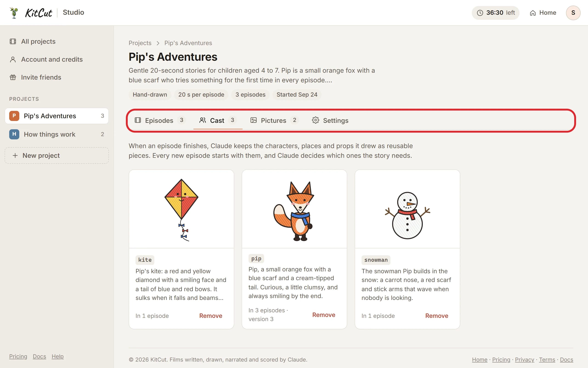Click the plus icon on New project
The width and height of the screenshot is (588, 368).
pyautogui.click(x=15, y=155)
